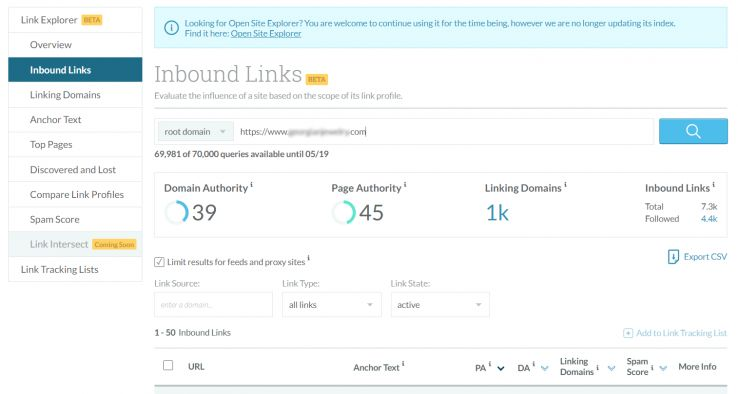Image resolution: width=738 pixels, height=394 pixels.
Task: Follow the Open Site Explorer link
Action: click(x=266, y=33)
